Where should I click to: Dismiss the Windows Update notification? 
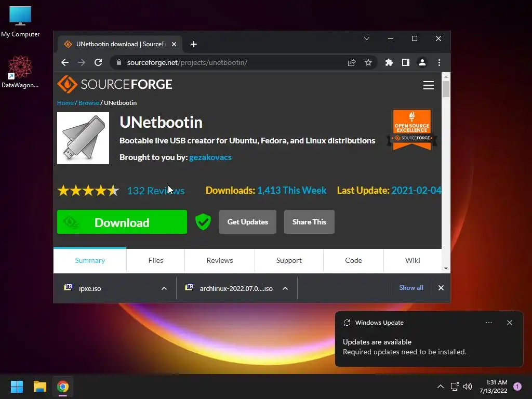click(509, 323)
